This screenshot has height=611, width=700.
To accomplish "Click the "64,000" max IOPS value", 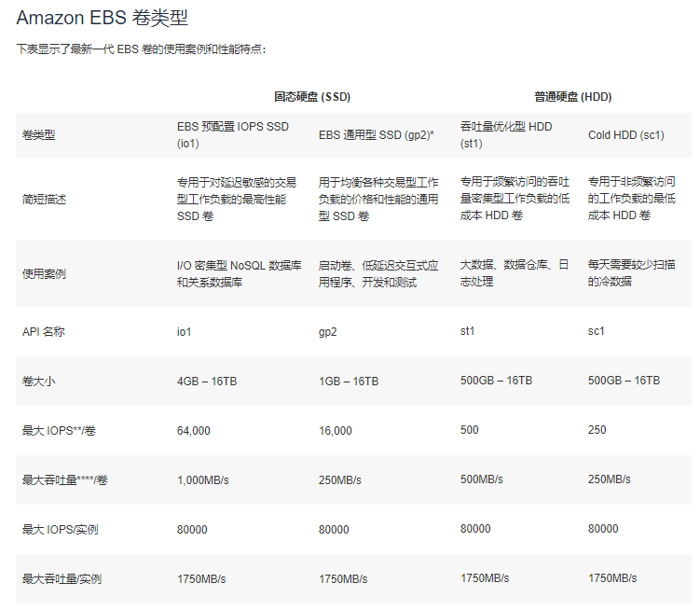I will point(193,431).
